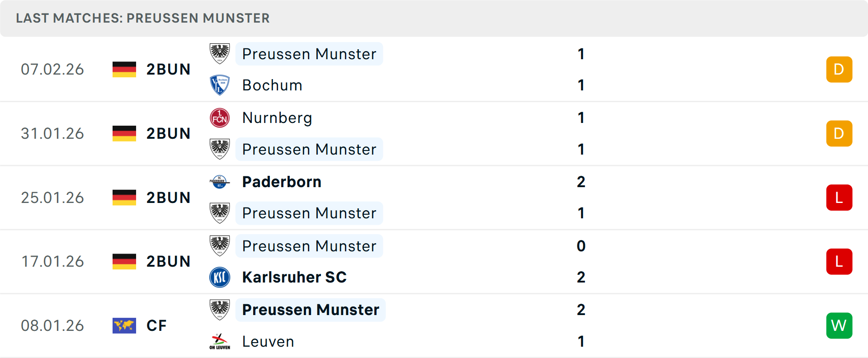
Task: Click the highlighted Preussen Munster team link
Action: tap(309, 54)
